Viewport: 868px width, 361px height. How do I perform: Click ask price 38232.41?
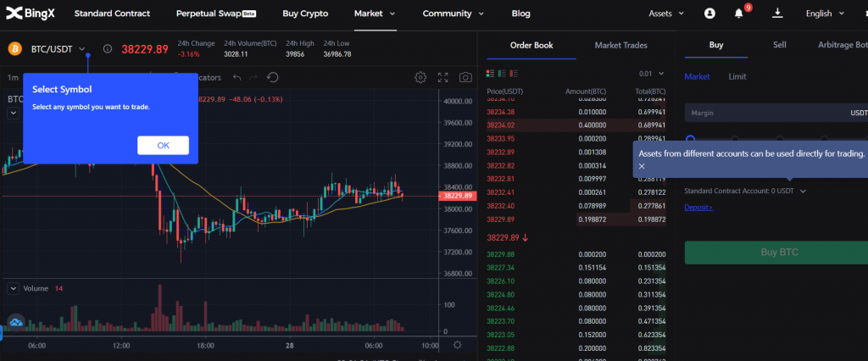[500, 192]
